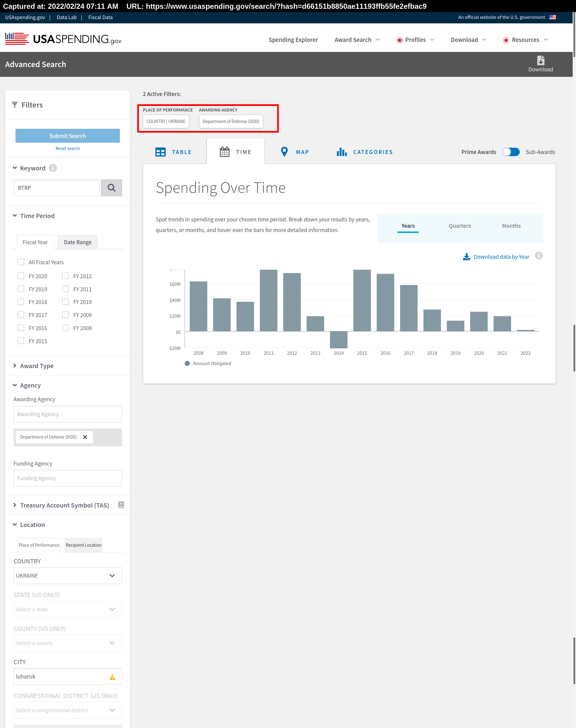
Task: Click the Submit Search button
Action: click(67, 136)
